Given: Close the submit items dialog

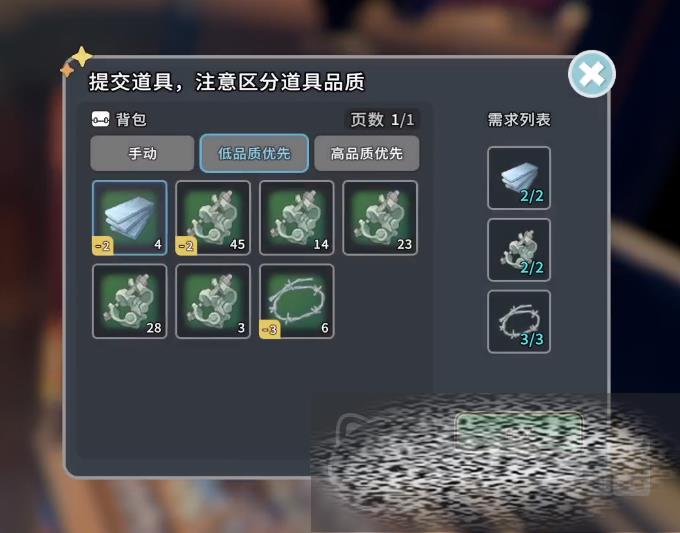Looking at the screenshot, I should 592,74.
